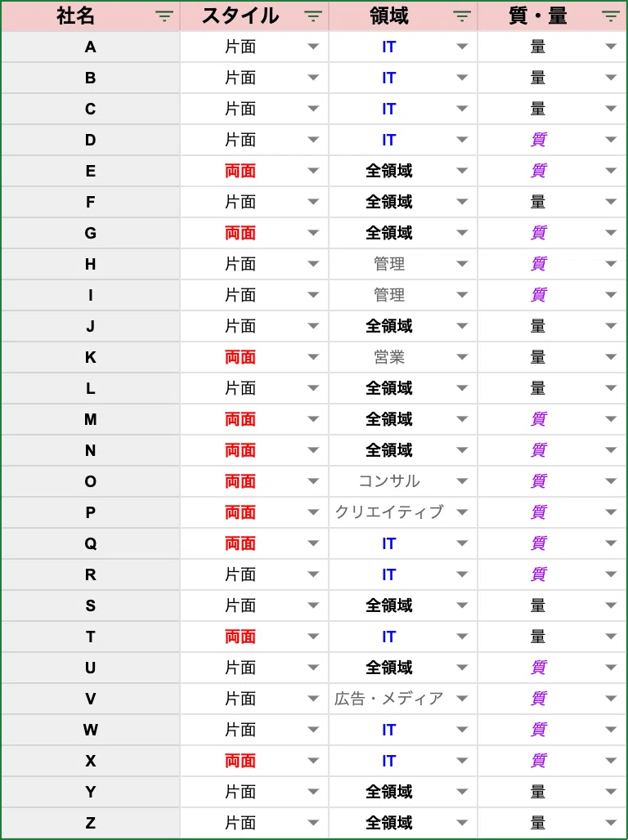Expand the 質・量 dropdown for company K
628x840 pixels.
pyautogui.click(x=611, y=357)
